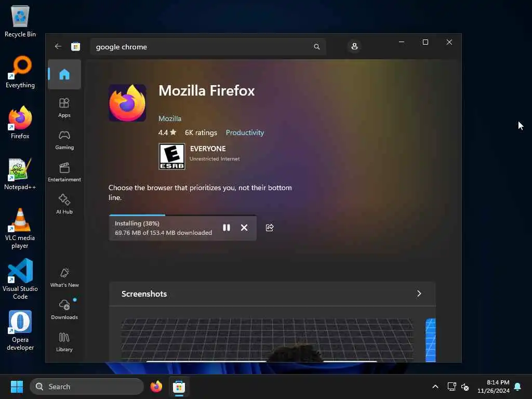Click the Microsoft Store logo in title bar

pos(76,46)
